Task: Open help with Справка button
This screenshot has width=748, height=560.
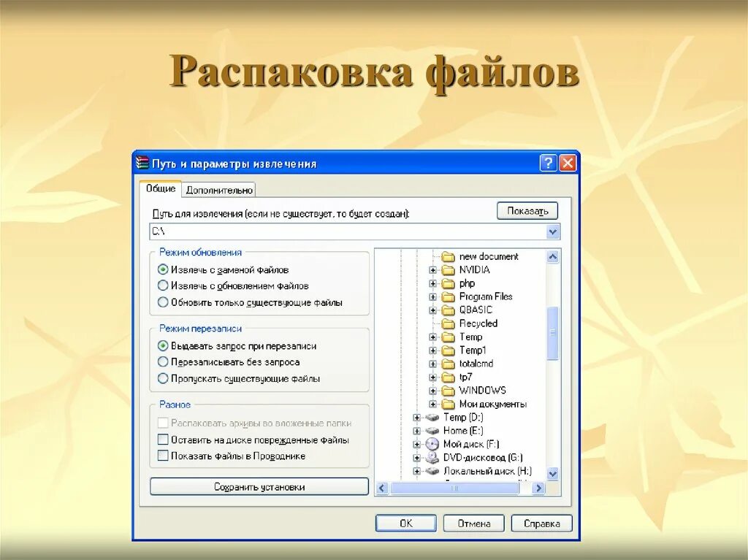Action: click(541, 523)
